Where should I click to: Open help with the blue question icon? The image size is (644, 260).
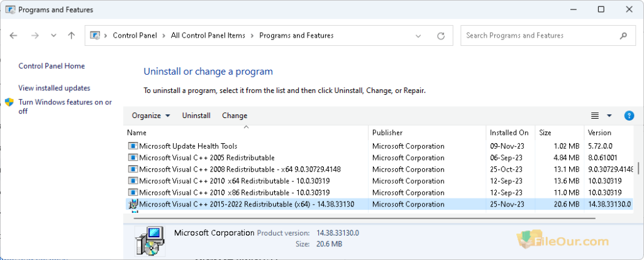[x=629, y=116]
